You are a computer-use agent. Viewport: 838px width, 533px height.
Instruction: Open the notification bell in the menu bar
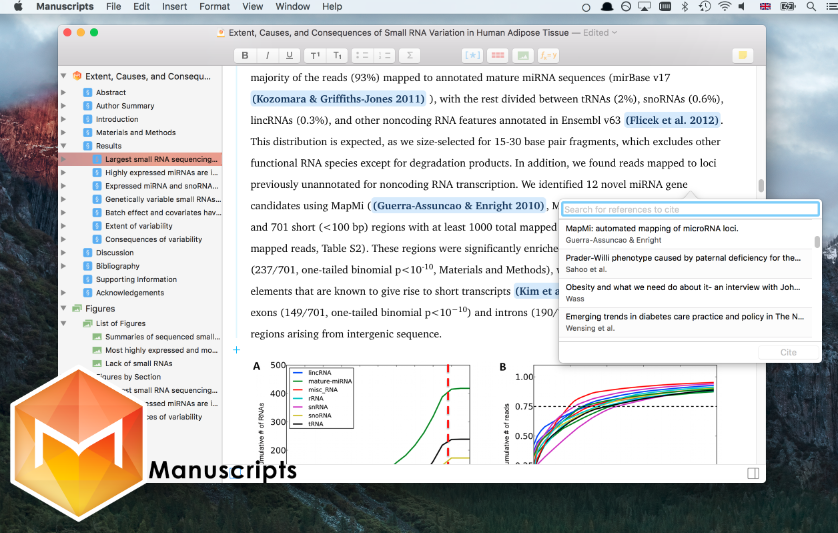click(607, 6)
